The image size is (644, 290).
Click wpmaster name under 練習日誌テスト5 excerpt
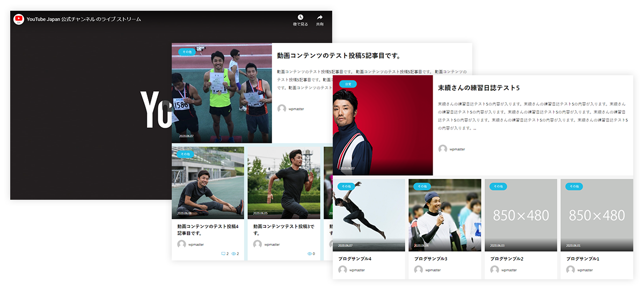[457, 149]
